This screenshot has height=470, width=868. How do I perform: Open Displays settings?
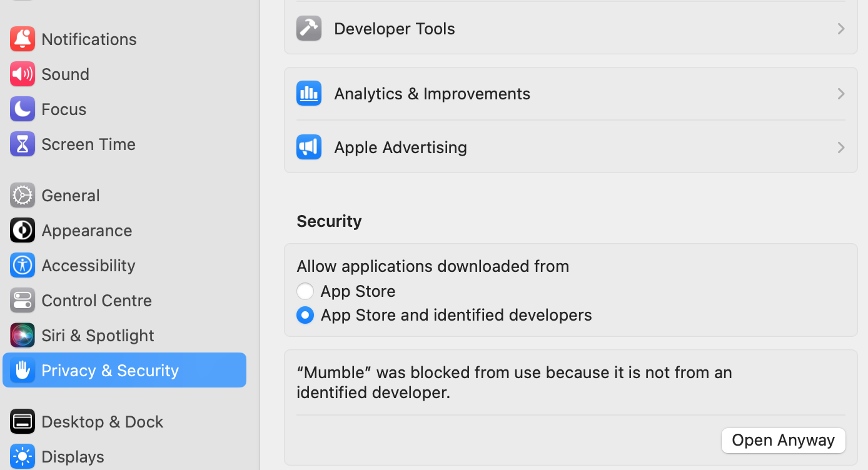point(73,456)
